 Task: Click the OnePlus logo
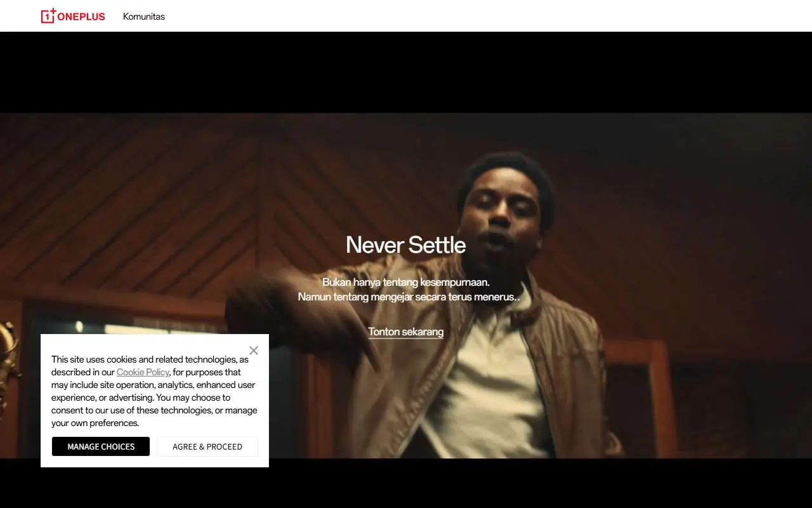pos(73,16)
